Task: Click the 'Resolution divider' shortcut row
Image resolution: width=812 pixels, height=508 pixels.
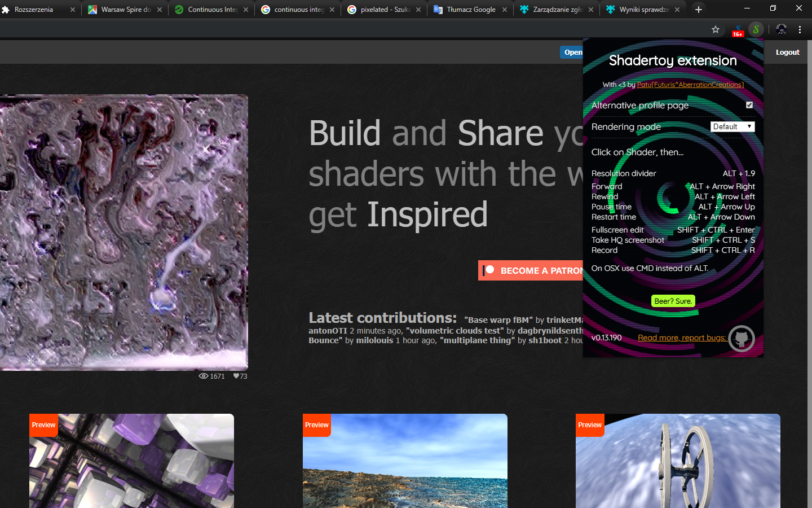Action: click(673, 173)
